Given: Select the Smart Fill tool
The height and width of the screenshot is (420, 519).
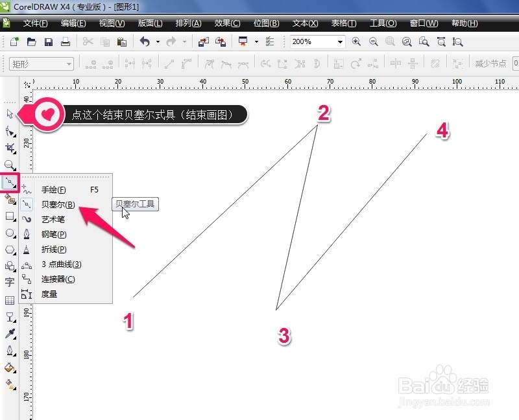Looking at the screenshot, I should click(10, 199).
